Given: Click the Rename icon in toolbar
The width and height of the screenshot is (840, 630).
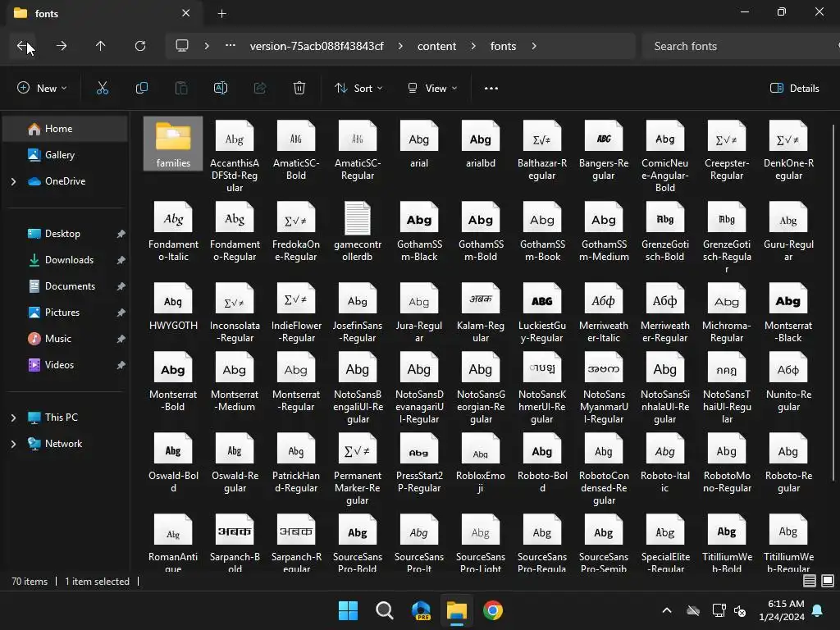Looking at the screenshot, I should click(221, 89).
